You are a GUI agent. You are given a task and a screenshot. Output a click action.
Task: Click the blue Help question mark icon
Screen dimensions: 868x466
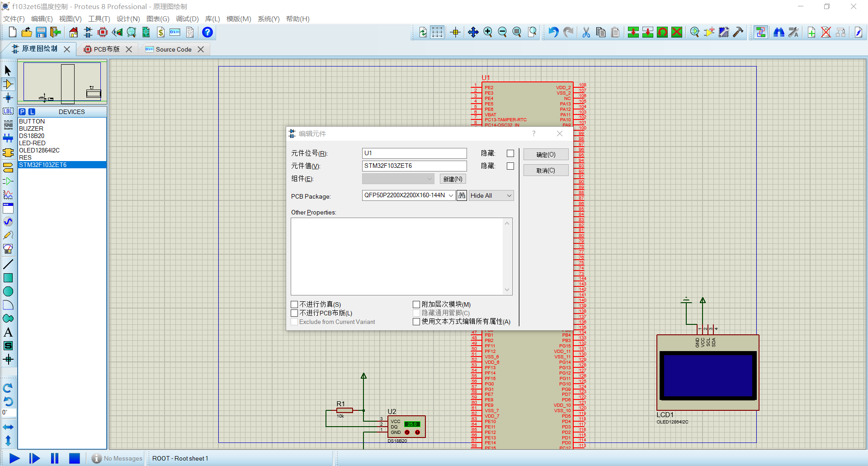[x=208, y=32]
